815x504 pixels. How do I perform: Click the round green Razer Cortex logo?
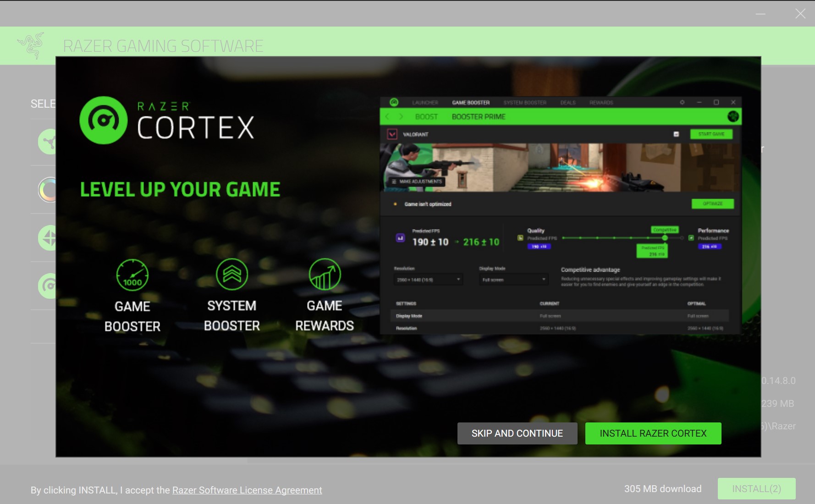pos(104,120)
